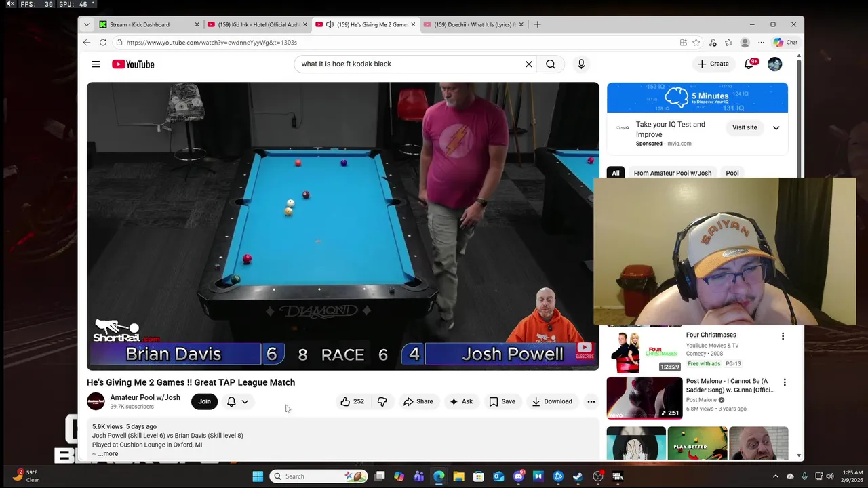Start voice search with the microphone
The width and height of the screenshot is (868, 488).
(x=581, y=64)
